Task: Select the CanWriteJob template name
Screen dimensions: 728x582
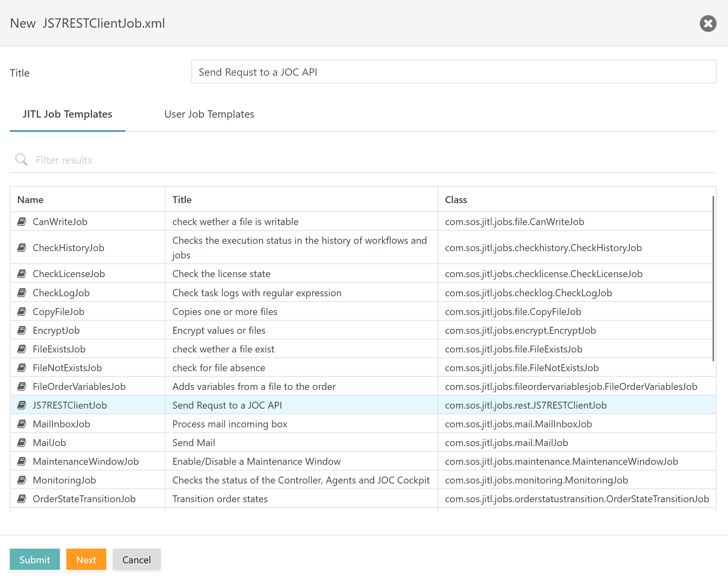Action: pos(60,221)
